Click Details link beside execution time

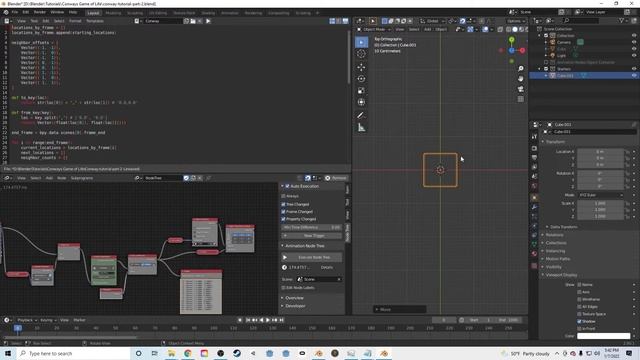point(327,267)
